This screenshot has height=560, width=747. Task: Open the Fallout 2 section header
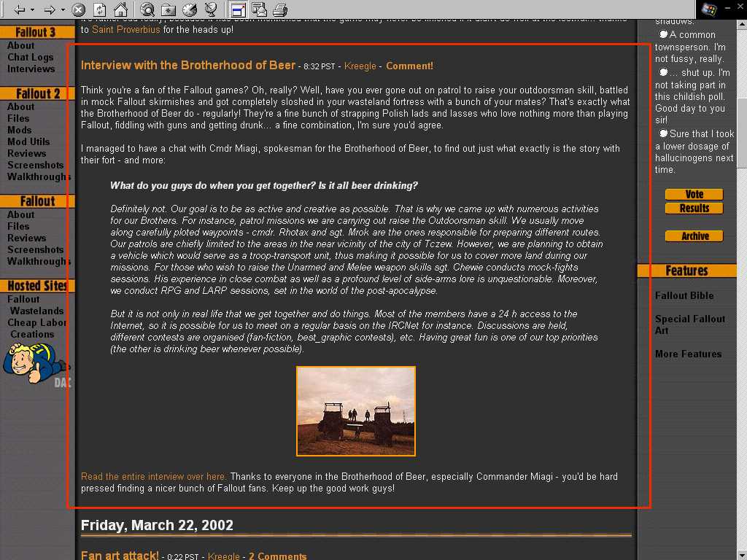pyautogui.click(x=37, y=93)
